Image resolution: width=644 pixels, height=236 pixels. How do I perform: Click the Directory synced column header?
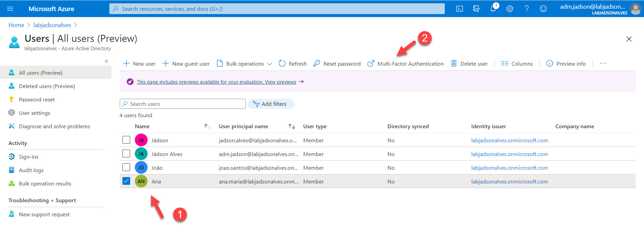pos(408,126)
